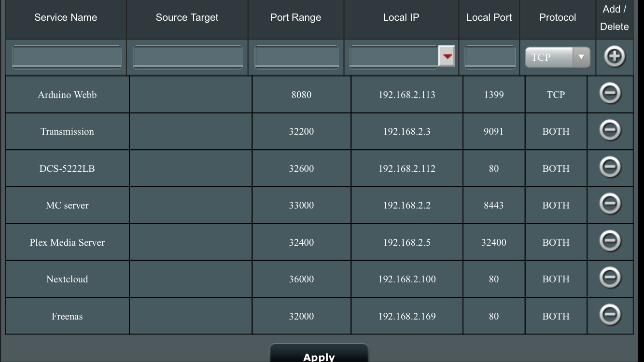This screenshot has width=644, height=362.
Task: Select the Nextcloud service name
Action: point(67,279)
